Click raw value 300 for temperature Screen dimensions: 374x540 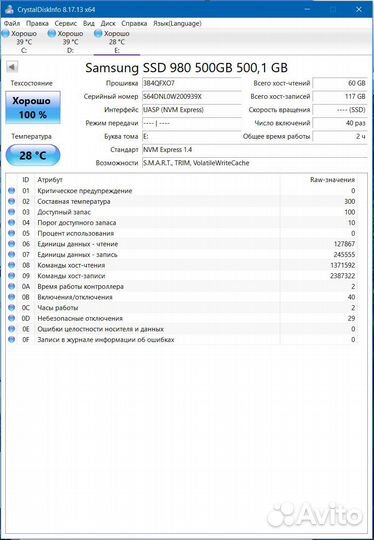[x=350, y=201]
